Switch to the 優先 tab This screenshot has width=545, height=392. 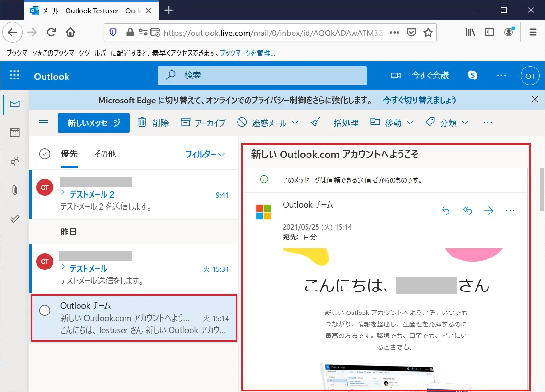click(69, 154)
